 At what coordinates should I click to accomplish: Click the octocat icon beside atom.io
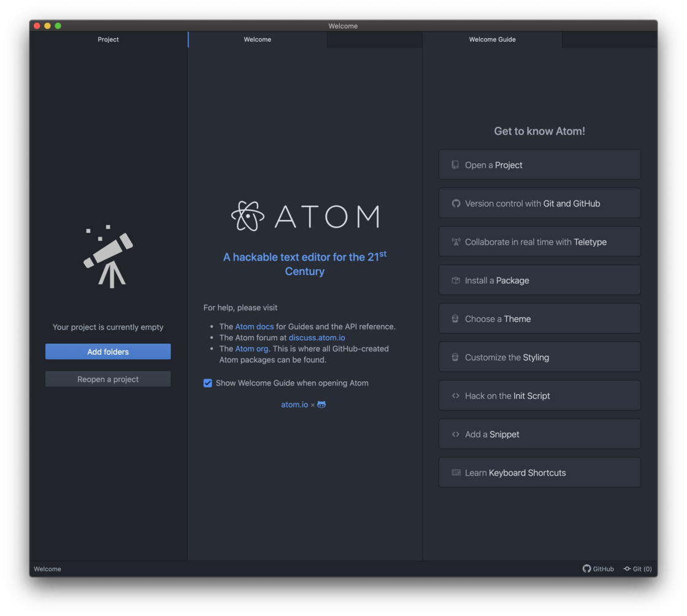[x=321, y=404]
